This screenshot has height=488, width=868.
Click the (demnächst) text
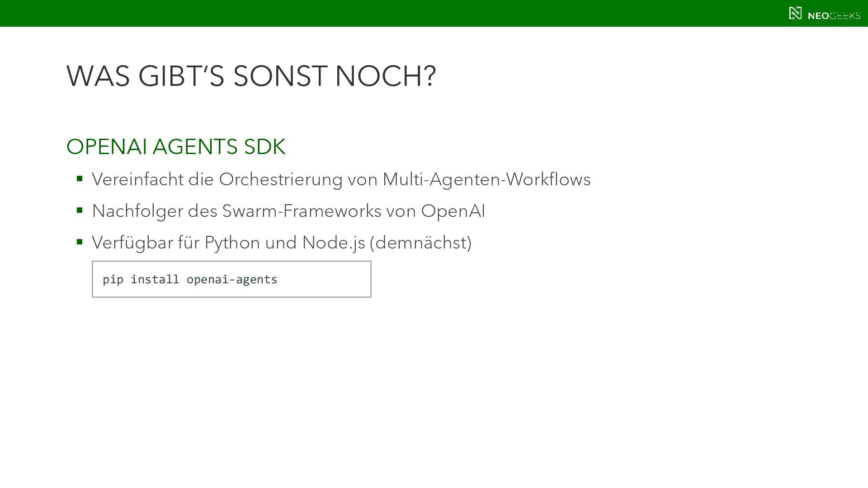click(x=421, y=243)
